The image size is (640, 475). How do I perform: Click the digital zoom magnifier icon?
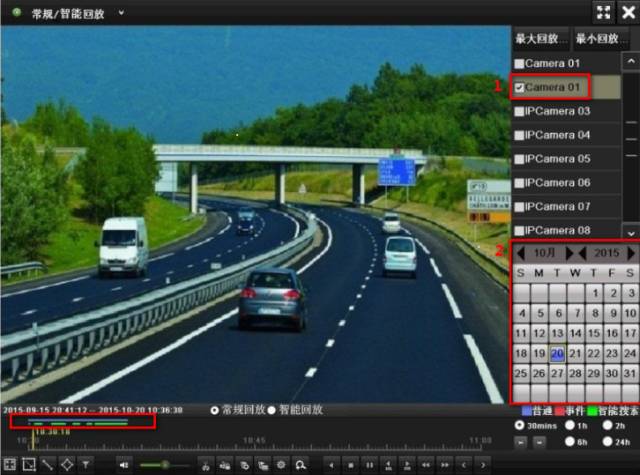[x=299, y=465]
